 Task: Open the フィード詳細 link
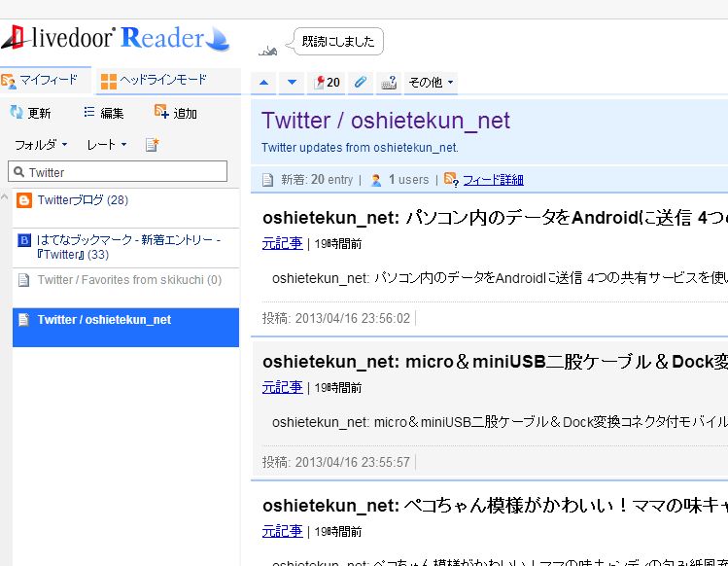pyautogui.click(x=493, y=180)
